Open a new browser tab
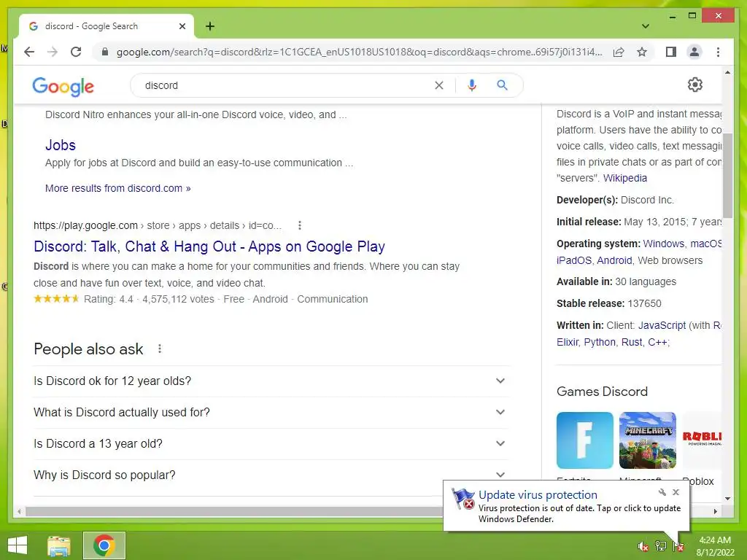 (x=210, y=26)
